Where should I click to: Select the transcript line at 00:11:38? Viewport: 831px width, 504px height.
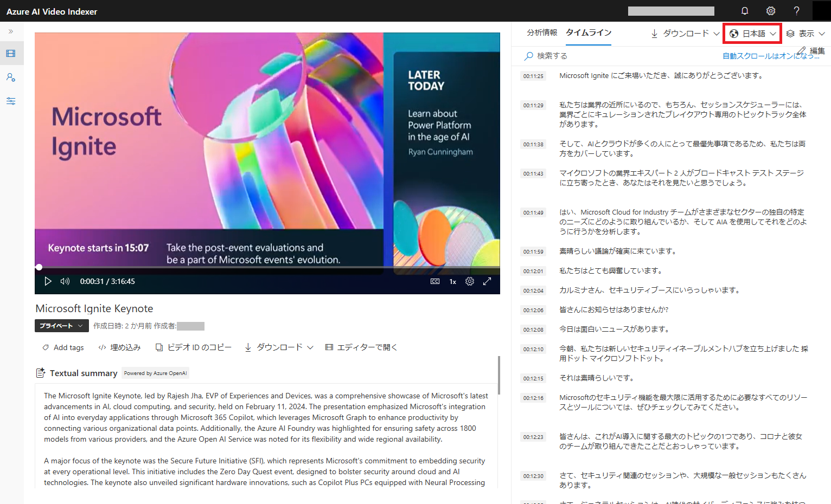click(x=682, y=148)
